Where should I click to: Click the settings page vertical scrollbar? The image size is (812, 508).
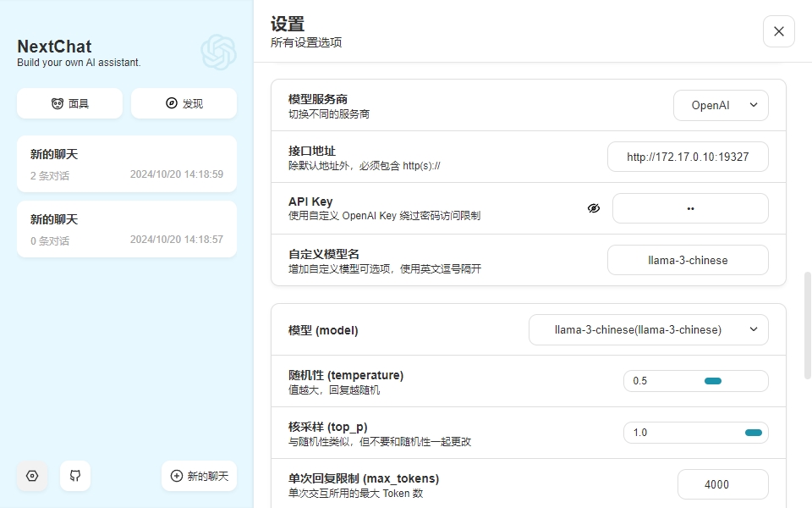coord(806,322)
